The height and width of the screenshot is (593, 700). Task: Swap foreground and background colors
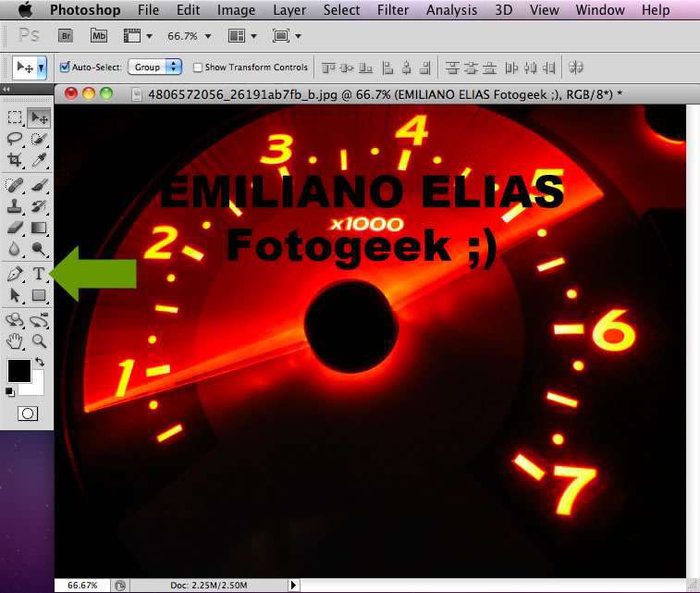click(40, 362)
